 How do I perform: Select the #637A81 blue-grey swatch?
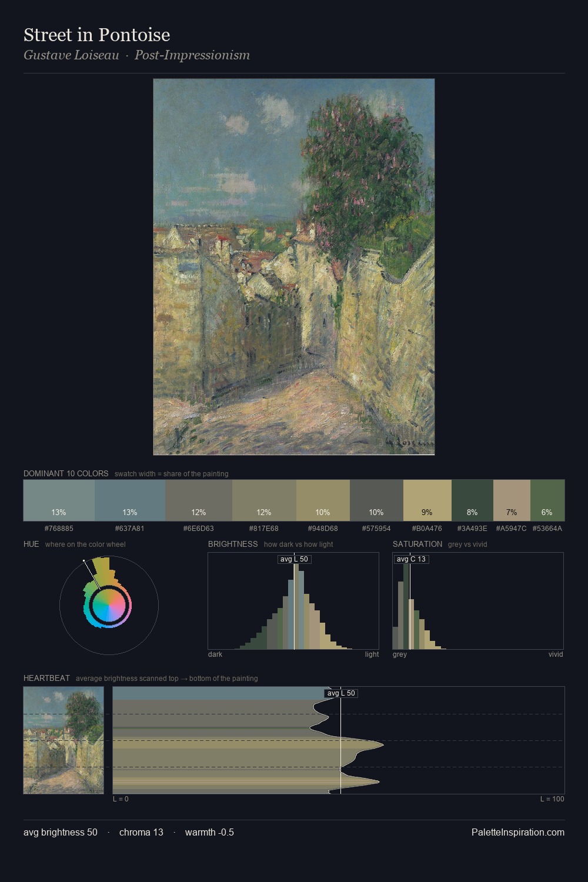(130, 500)
